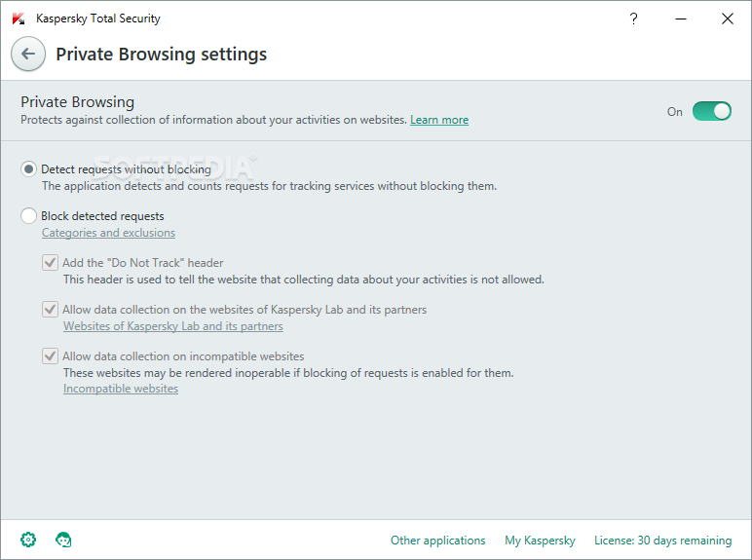The height and width of the screenshot is (560, 752).
Task: Toggle the Do Not Track header checkbox
Action: point(51,263)
